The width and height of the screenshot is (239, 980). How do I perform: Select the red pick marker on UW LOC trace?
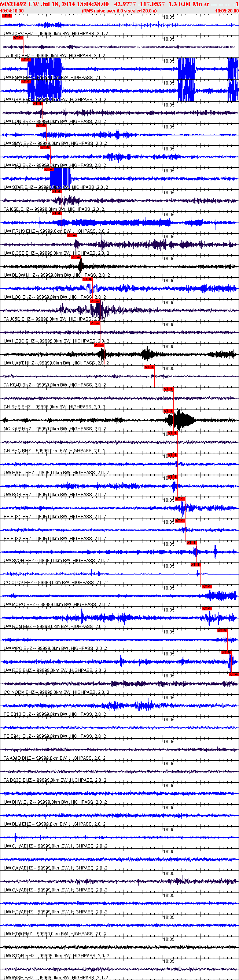87,280
